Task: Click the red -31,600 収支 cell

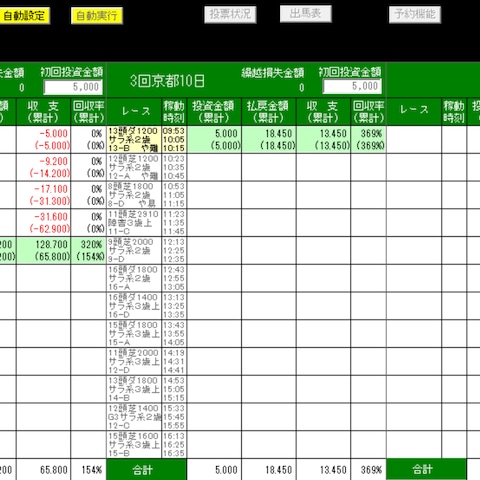Action: click(x=43, y=223)
